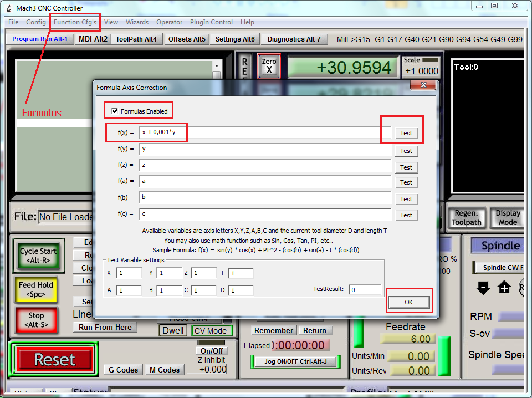Click Test button for f(a) formula

point(406,182)
